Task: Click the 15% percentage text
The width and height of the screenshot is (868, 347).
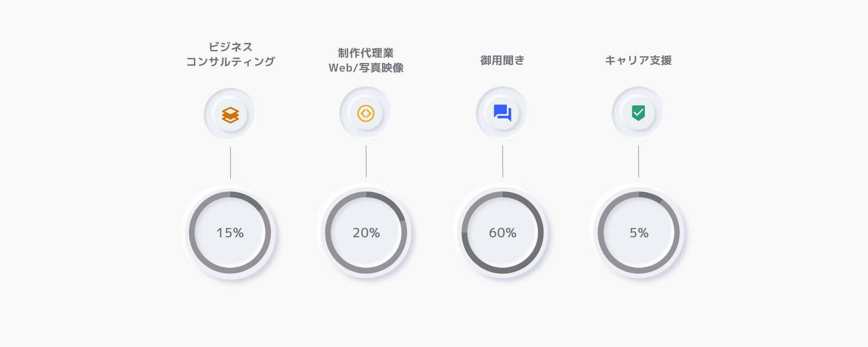Action: tap(230, 233)
